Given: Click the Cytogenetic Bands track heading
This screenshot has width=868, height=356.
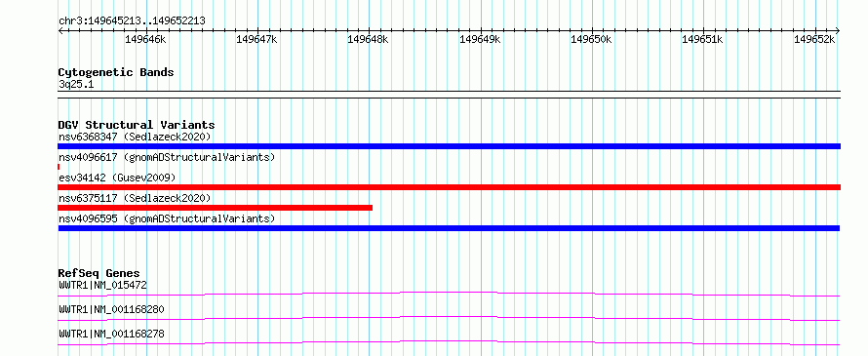Looking at the screenshot, I should 116,72.
